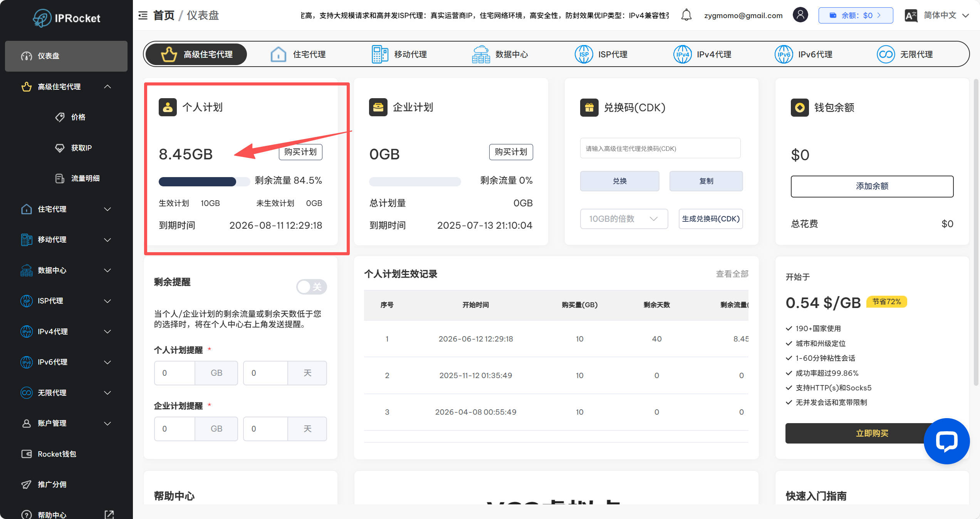Switch to the 高级住宅代理 top tab
This screenshot has height=519, width=980.
click(196, 54)
